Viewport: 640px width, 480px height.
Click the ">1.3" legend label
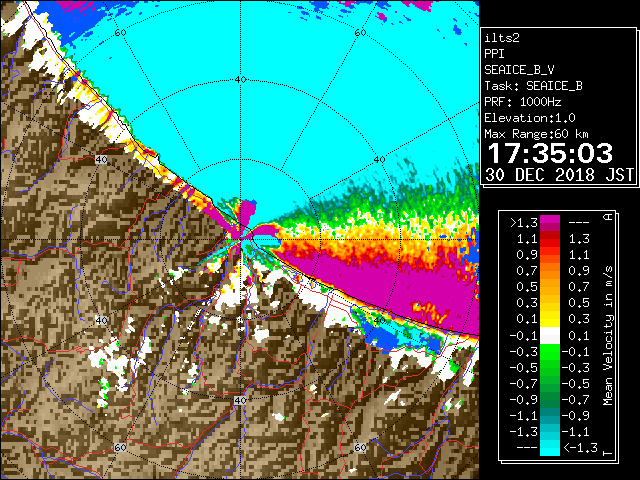coord(524,223)
